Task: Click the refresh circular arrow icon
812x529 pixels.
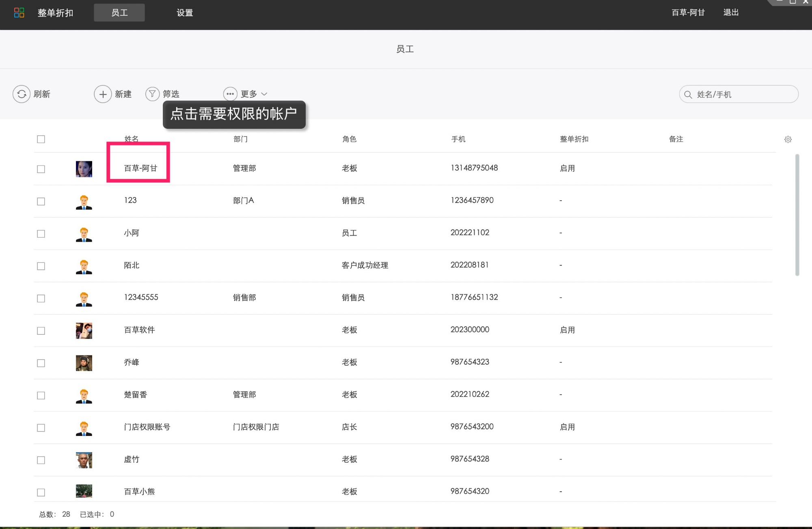Action: point(21,94)
